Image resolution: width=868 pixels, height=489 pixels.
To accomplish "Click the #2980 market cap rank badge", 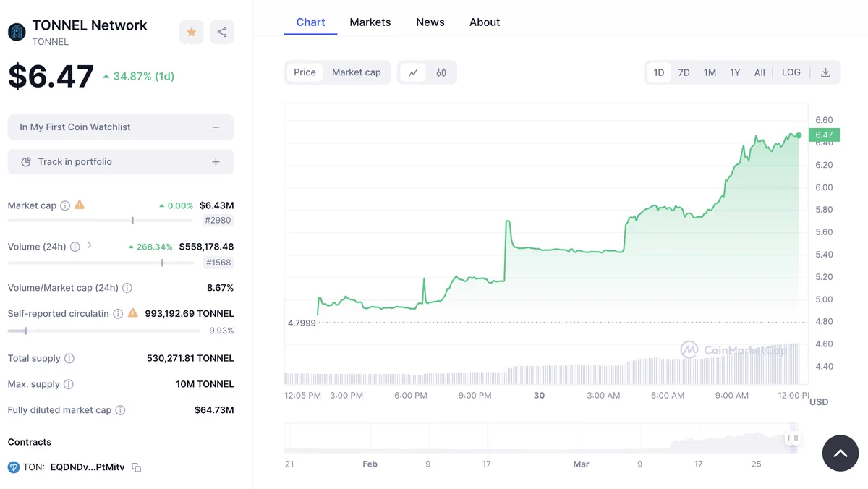I will click(x=218, y=221).
